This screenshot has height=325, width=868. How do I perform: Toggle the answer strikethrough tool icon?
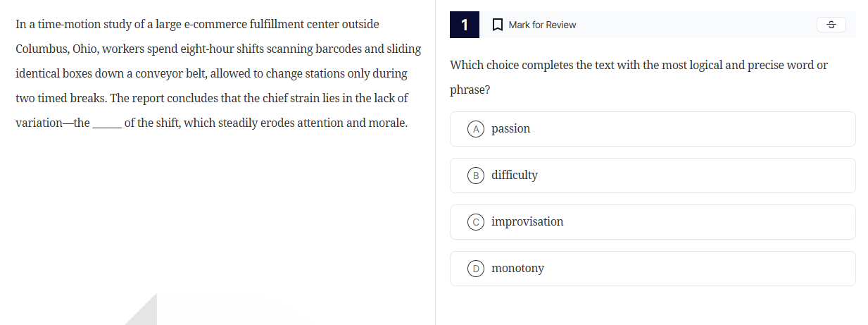point(831,25)
